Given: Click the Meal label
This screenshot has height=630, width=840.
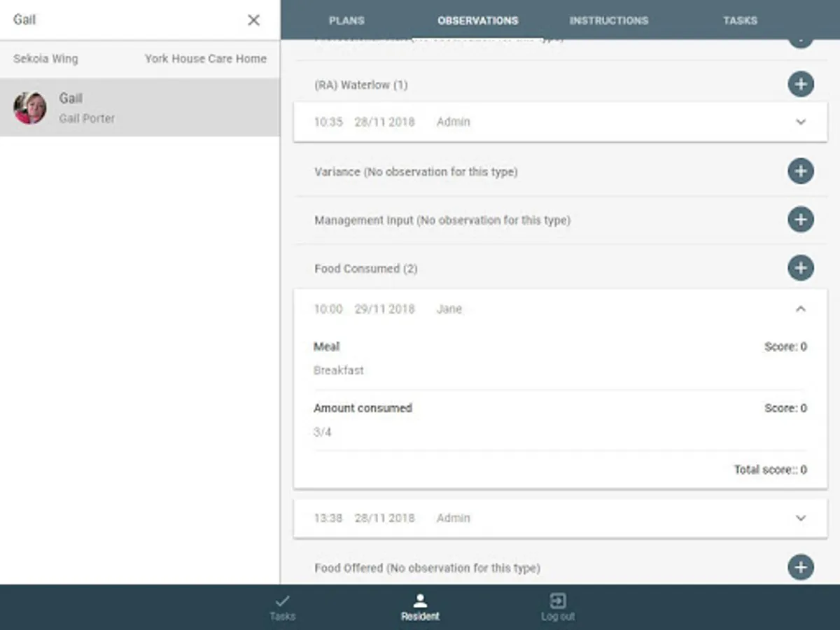Looking at the screenshot, I should 327,346.
